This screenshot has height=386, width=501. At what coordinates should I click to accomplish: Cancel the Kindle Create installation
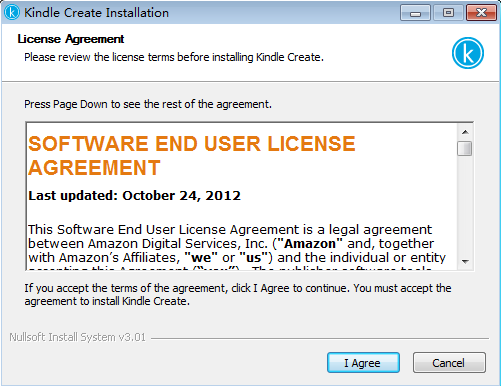point(449,362)
